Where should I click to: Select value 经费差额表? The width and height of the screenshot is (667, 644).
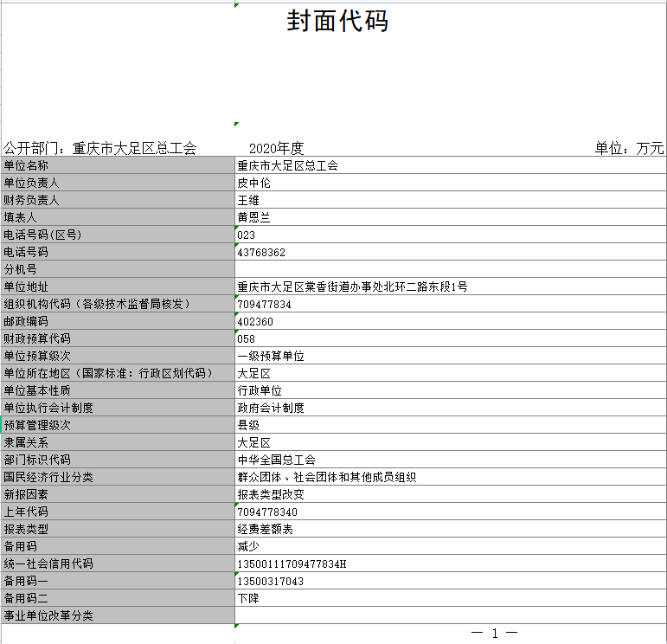click(x=265, y=529)
